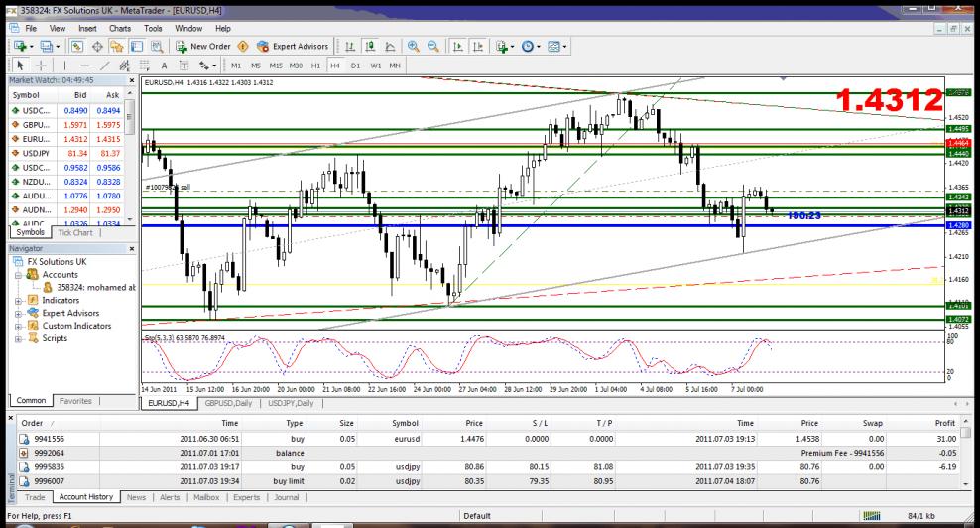Screen dimensions: 980x528
Task: Expand the Indicators tree node
Action: [x=20, y=299]
